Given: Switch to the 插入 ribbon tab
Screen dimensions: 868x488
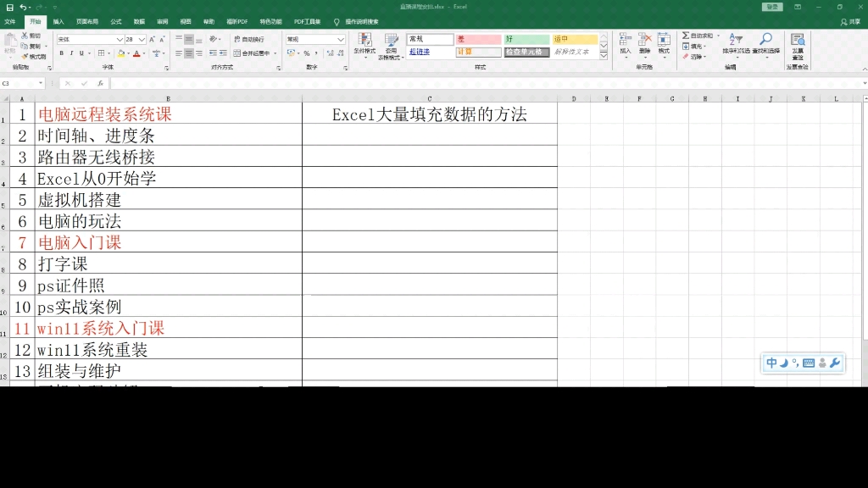Looking at the screenshot, I should [56, 21].
